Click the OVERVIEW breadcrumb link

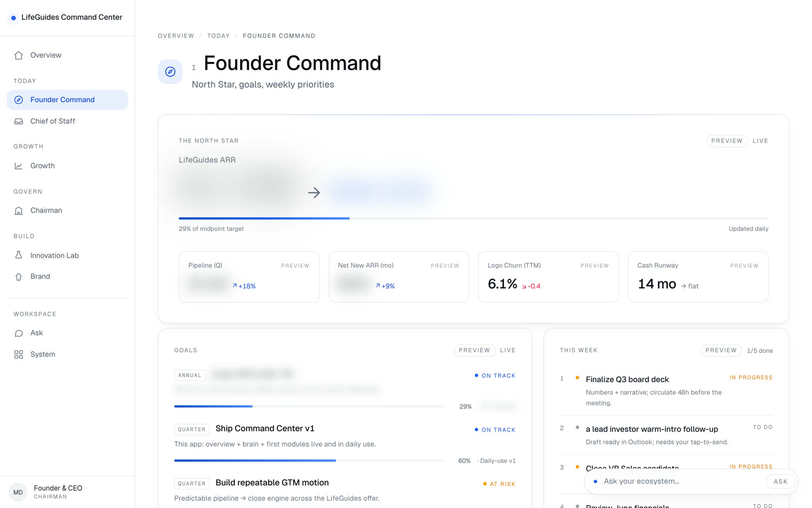(176, 36)
